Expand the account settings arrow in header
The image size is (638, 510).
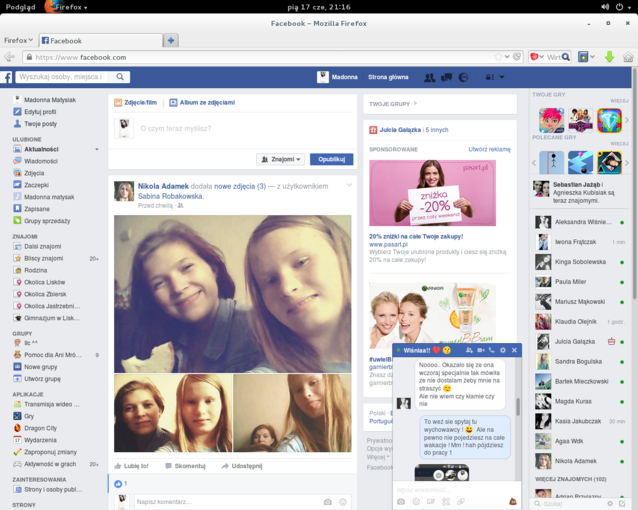501,77
